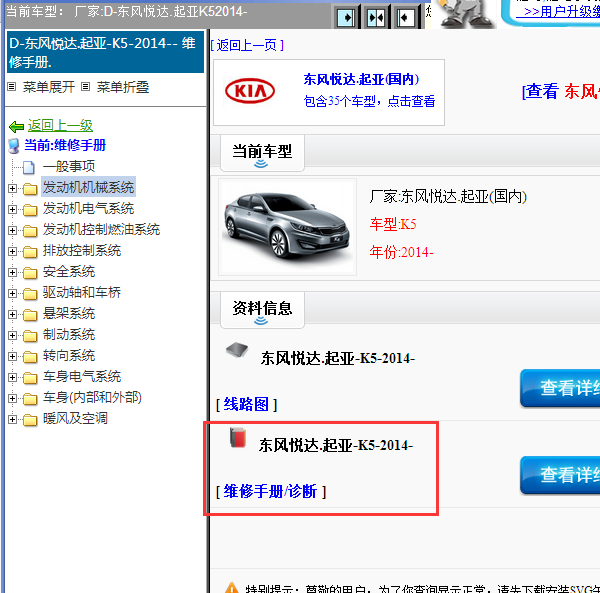Click the folder icon for 制动系统

click(30, 336)
